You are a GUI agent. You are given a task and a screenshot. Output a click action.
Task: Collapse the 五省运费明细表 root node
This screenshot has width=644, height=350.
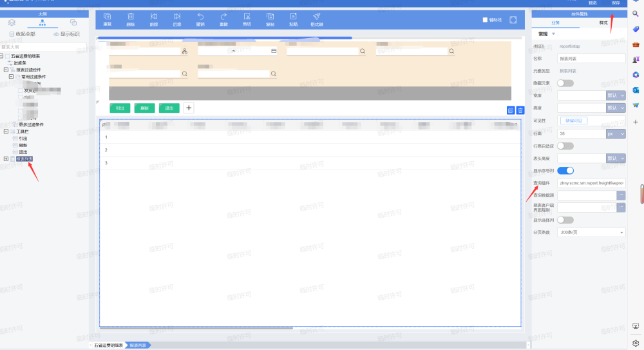[x=2, y=56]
